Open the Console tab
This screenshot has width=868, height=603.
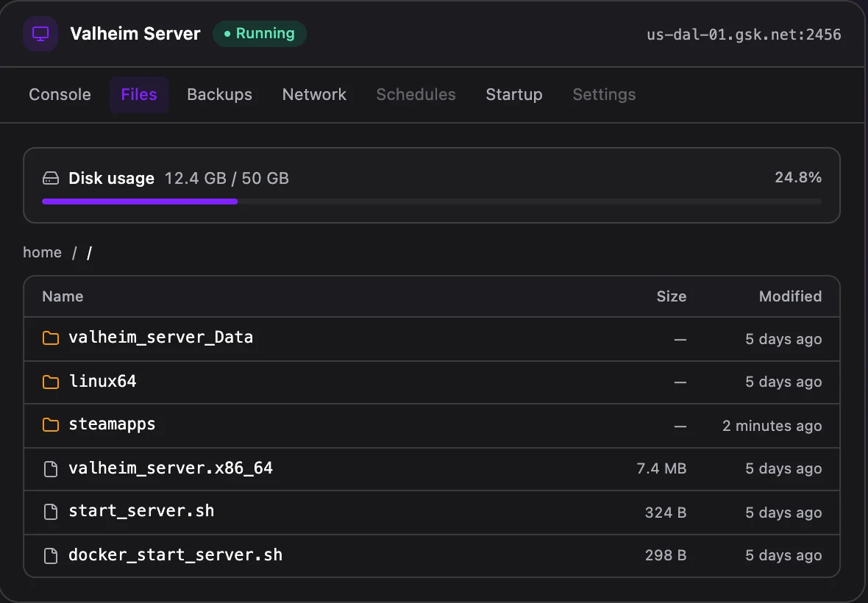[60, 95]
